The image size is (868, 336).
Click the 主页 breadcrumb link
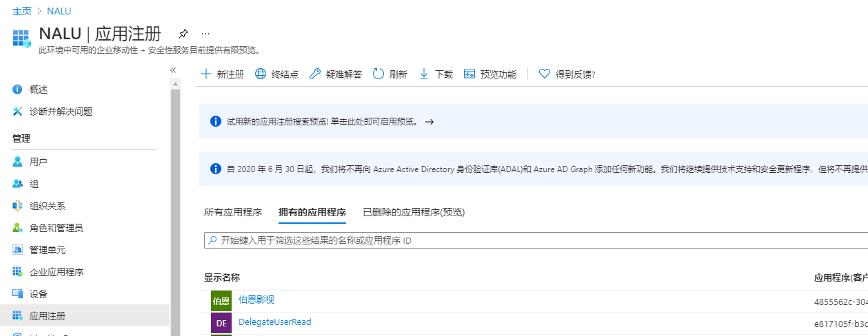tap(21, 11)
